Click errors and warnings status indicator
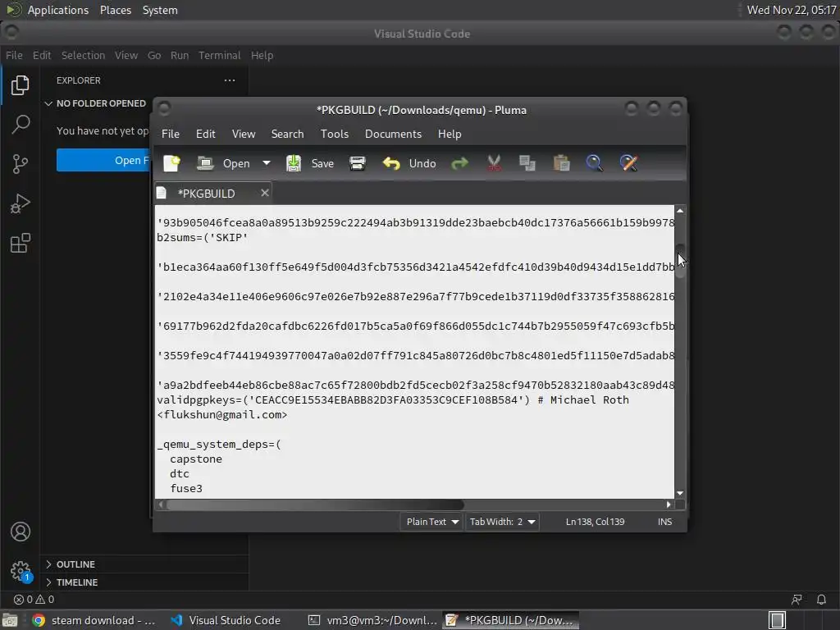Image resolution: width=840 pixels, height=630 pixels. tap(34, 600)
